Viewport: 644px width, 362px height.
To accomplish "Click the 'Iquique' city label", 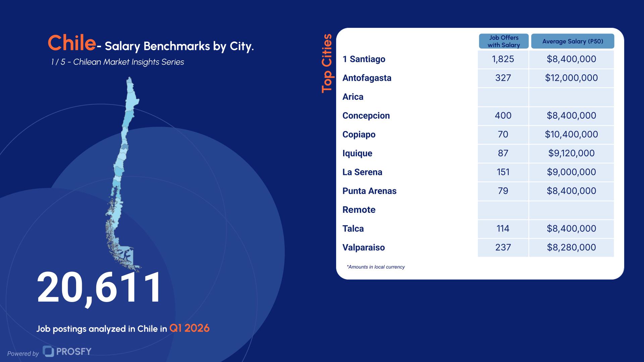I will pyautogui.click(x=357, y=153).
